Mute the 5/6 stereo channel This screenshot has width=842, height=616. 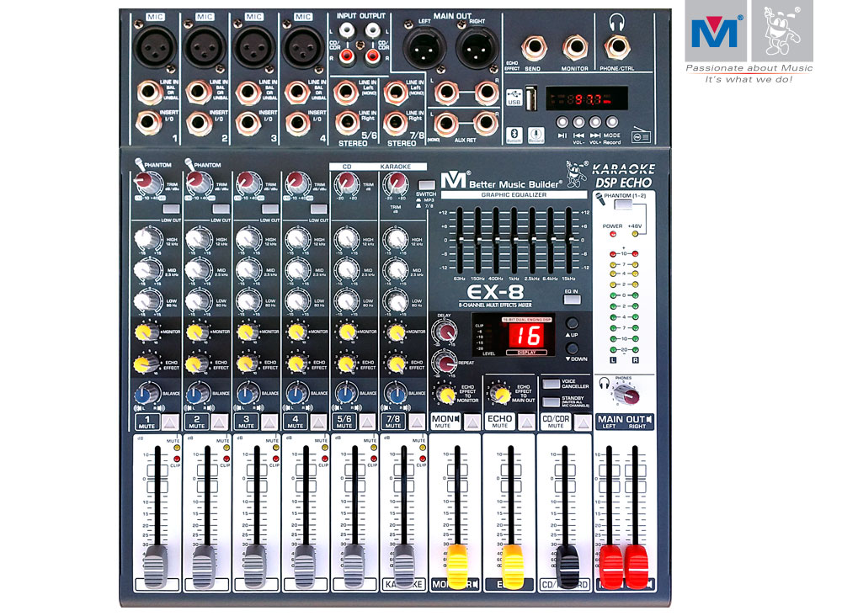367,422
